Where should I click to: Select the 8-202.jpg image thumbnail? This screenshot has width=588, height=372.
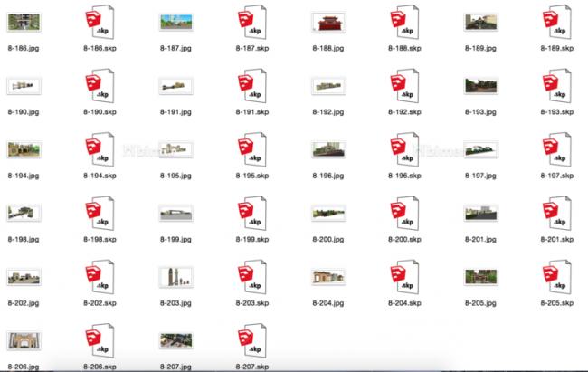click(22, 277)
